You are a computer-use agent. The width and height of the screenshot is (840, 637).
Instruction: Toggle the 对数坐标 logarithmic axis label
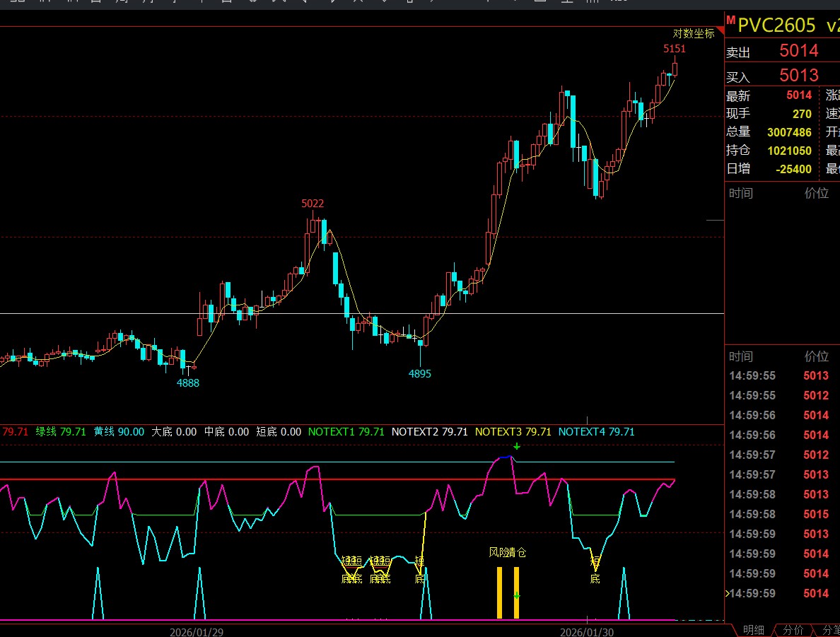[693, 33]
